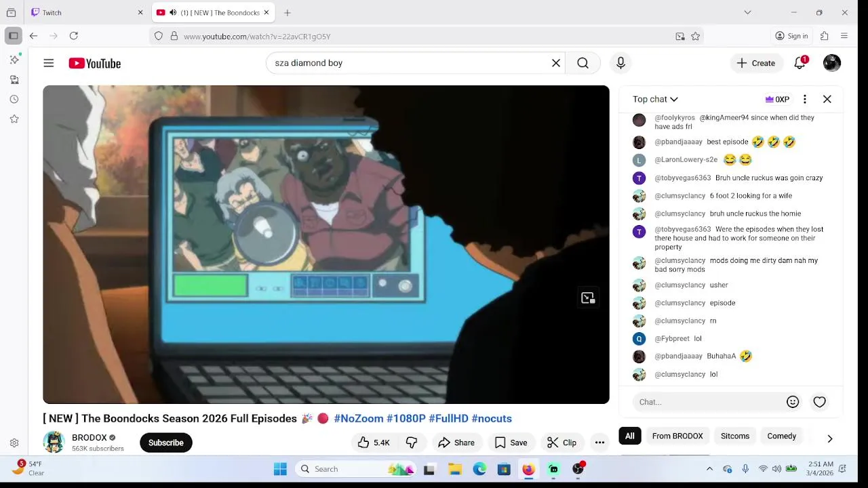Show hidden system tray icons
The width and height of the screenshot is (868, 488).
point(709,469)
